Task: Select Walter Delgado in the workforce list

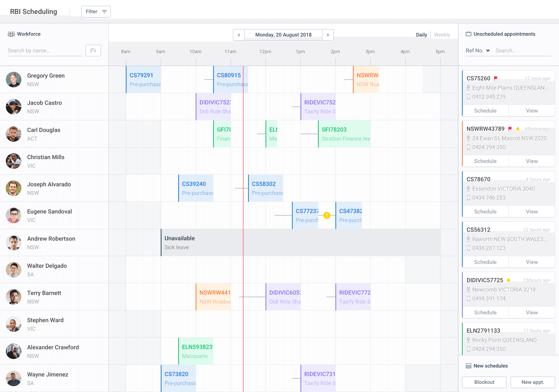Action: pyautogui.click(x=54, y=270)
